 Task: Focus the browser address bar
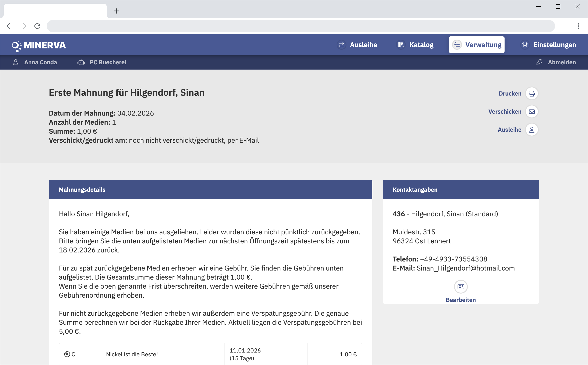click(300, 26)
